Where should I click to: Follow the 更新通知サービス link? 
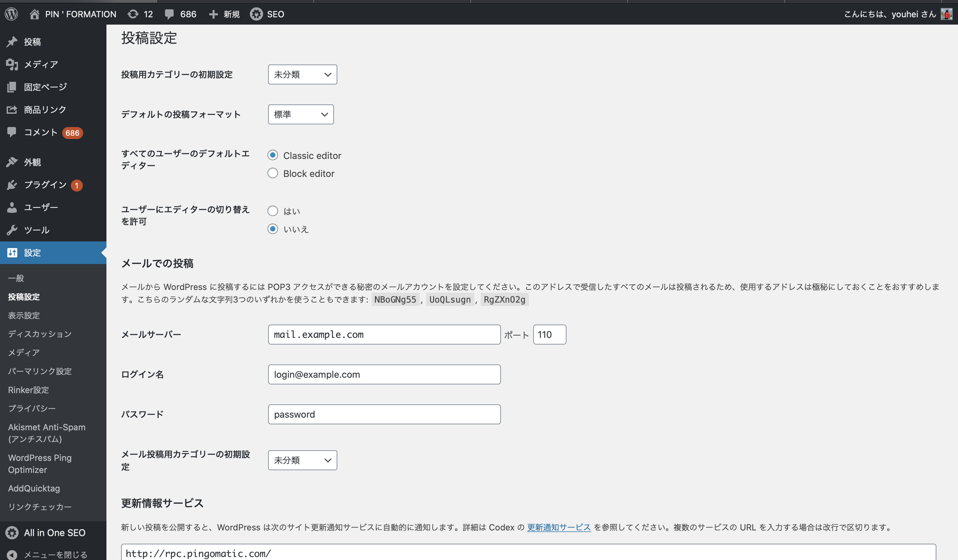pyautogui.click(x=559, y=527)
